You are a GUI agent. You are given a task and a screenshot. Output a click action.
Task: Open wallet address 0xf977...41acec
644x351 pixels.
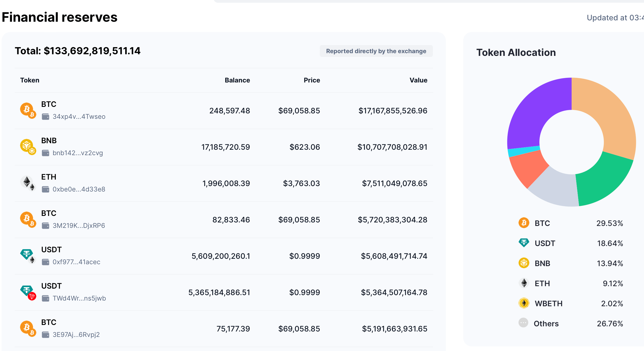(x=76, y=262)
